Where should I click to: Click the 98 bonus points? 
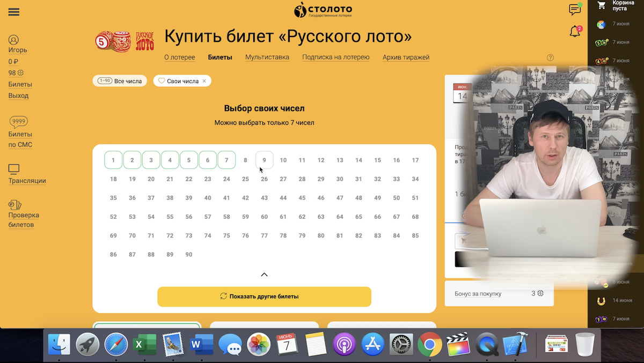tap(16, 73)
